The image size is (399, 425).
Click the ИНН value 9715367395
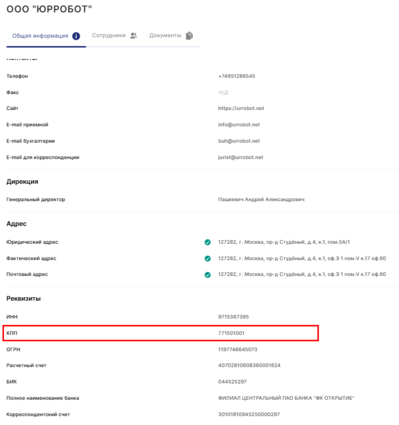233,317
